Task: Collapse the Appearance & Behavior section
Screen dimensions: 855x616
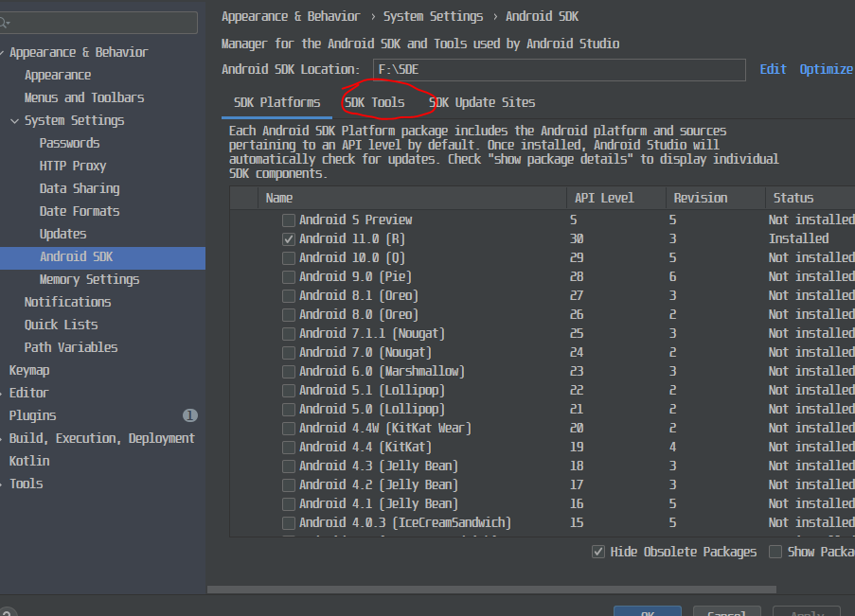Action: (2, 53)
